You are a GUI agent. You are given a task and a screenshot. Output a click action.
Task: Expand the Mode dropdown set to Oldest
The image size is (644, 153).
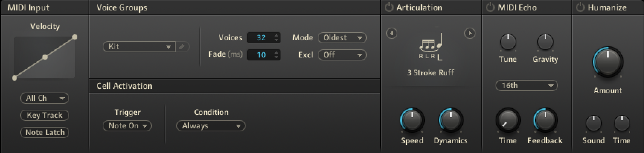(342, 38)
